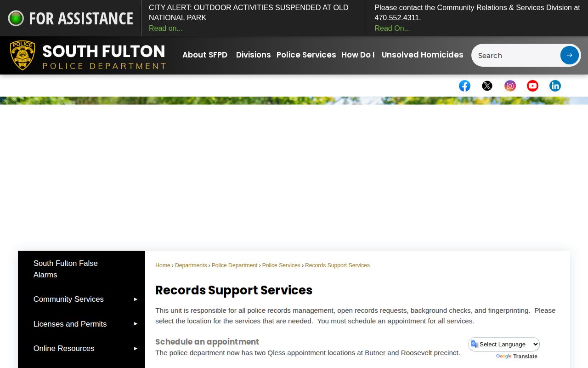588x368 pixels.
Task: Open Online Resources sidebar link
Action: [64, 348]
